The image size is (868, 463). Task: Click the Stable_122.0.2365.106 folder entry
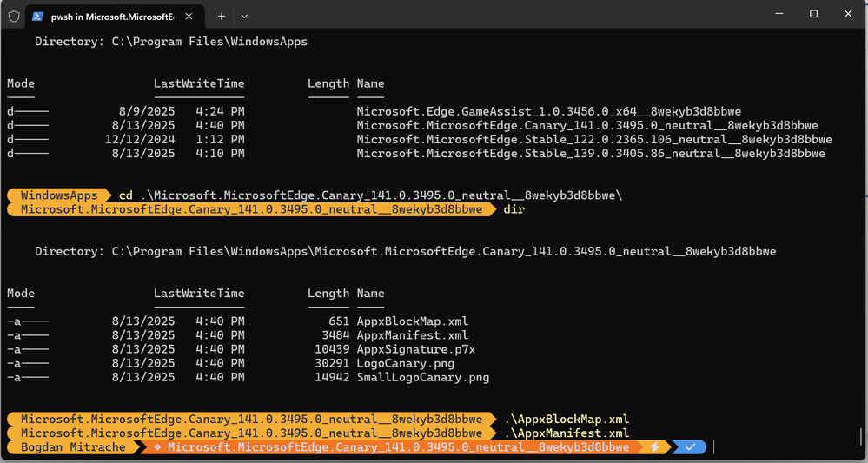(x=594, y=139)
